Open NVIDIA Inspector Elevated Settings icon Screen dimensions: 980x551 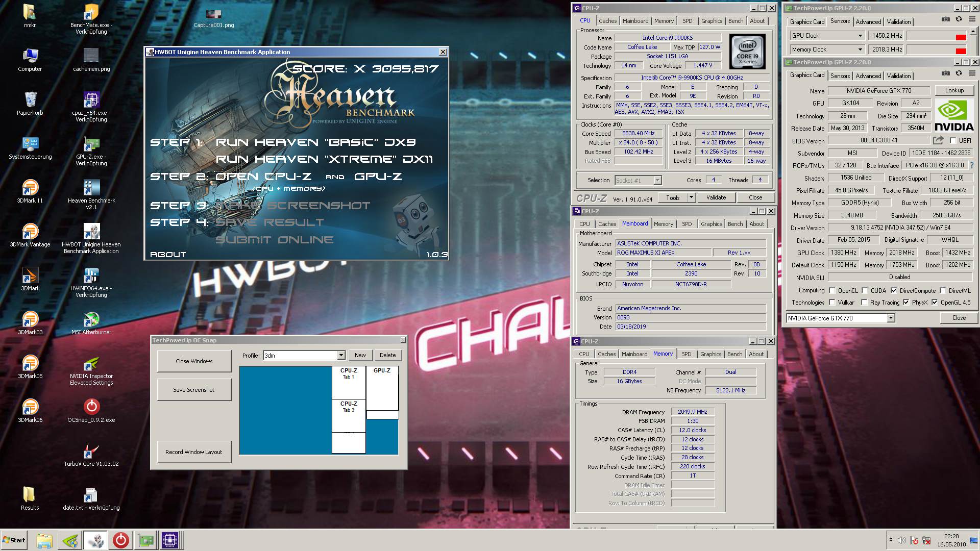[x=91, y=370]
